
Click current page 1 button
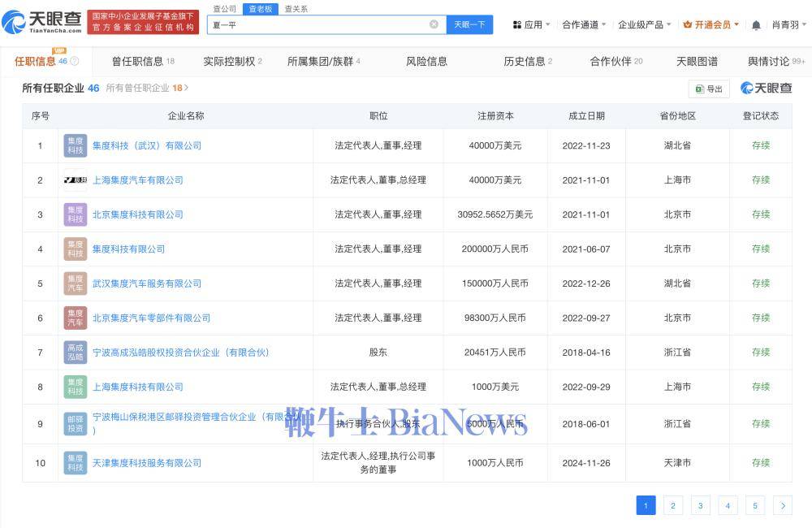646,506
